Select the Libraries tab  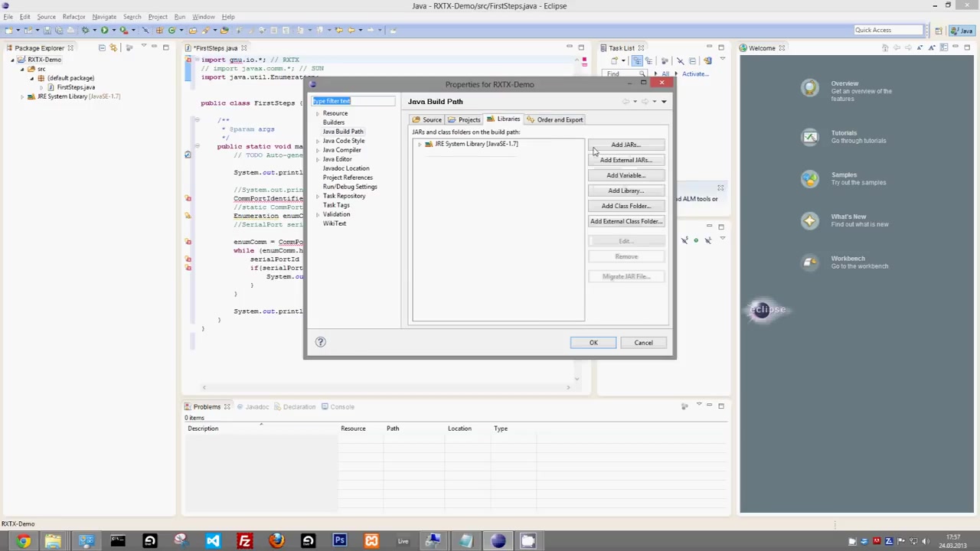coord(503,119)
